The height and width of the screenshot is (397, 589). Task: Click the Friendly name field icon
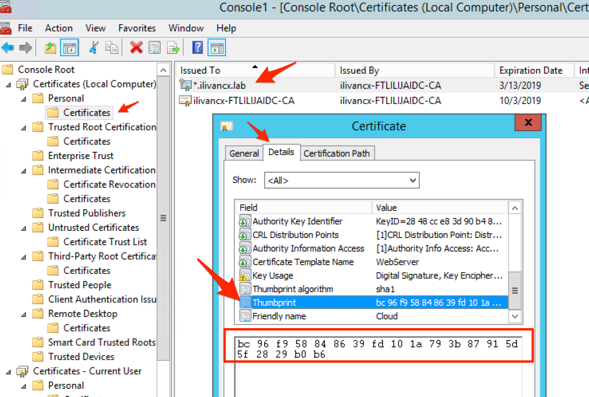point(245,316)
